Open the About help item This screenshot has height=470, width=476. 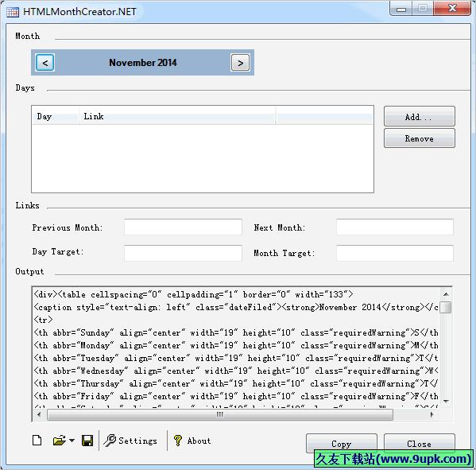coord(192,441)
